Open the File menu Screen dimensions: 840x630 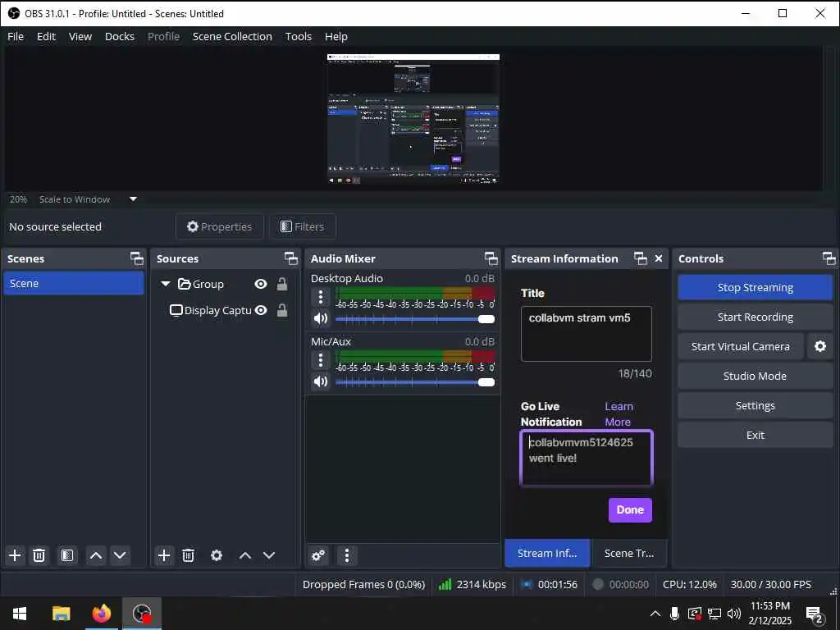16,36
